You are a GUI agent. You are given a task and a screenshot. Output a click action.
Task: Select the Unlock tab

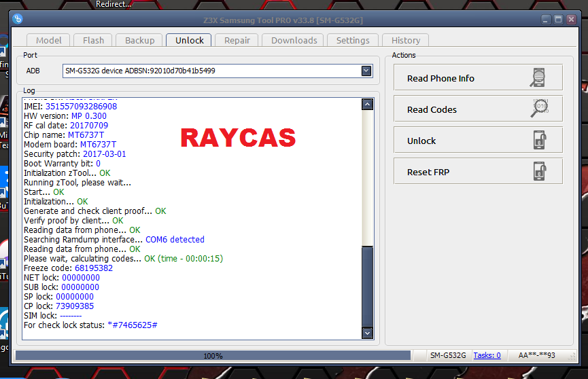tap(190, 40)
